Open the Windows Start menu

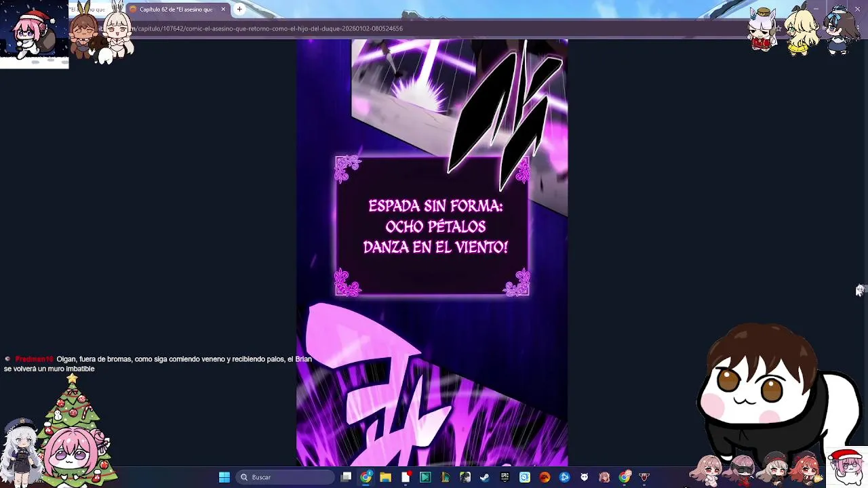(224, 477)
